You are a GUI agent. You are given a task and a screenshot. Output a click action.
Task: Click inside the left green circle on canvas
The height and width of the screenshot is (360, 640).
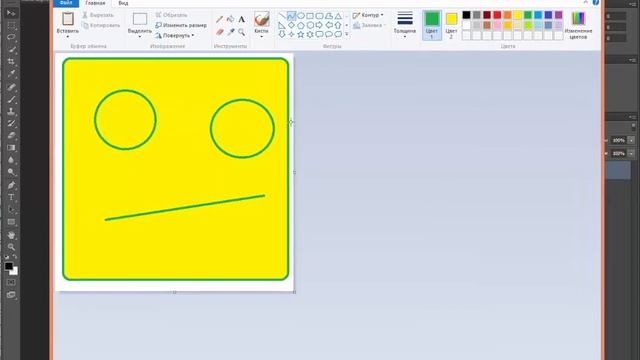[x=125, y=120]
